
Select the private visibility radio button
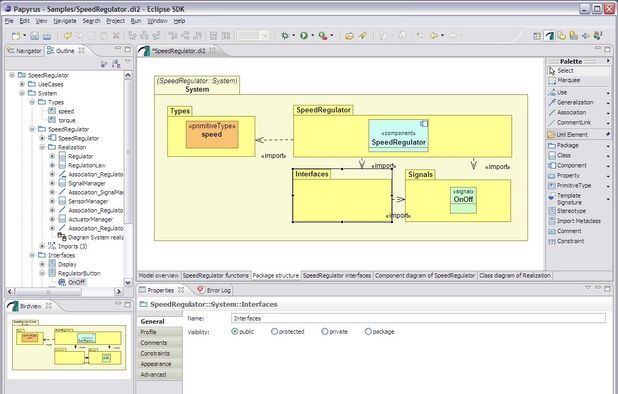click(x=324, y=332)
